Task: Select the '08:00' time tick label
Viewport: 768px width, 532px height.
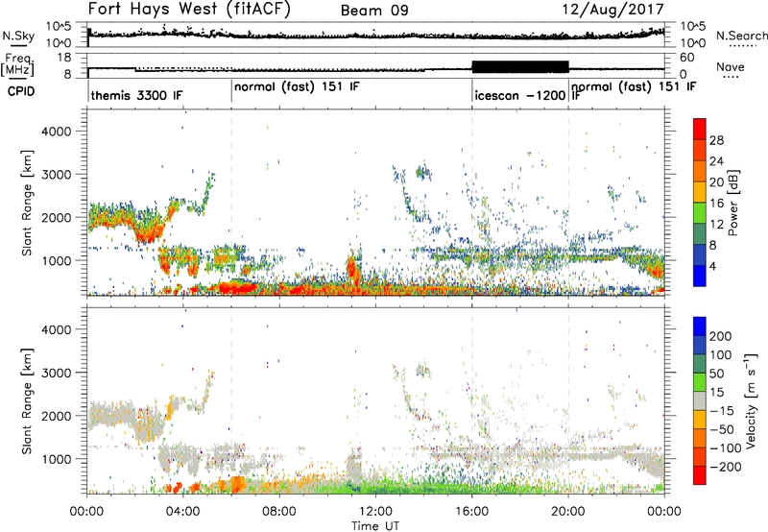Action: tap(279, 512)
